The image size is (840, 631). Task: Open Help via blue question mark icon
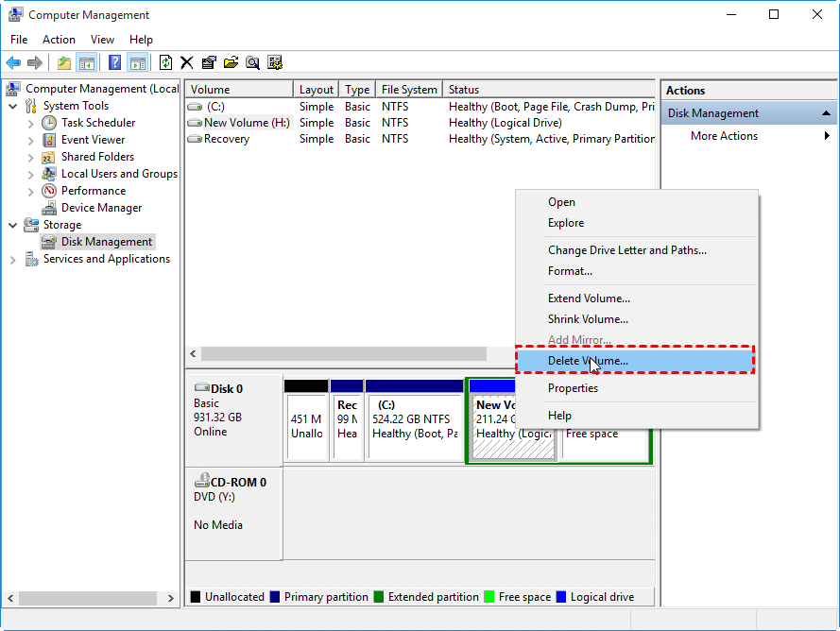(x=114, y=62)
